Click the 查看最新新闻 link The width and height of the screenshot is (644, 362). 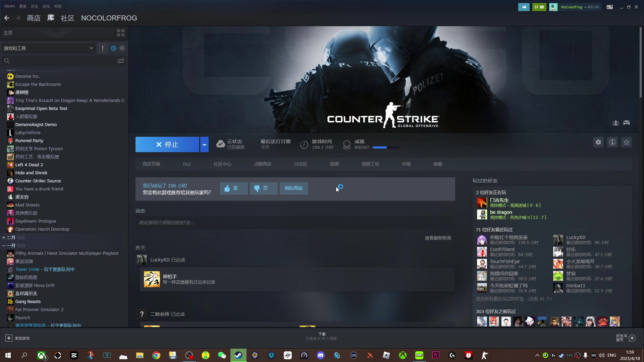[x=438, y=238]
